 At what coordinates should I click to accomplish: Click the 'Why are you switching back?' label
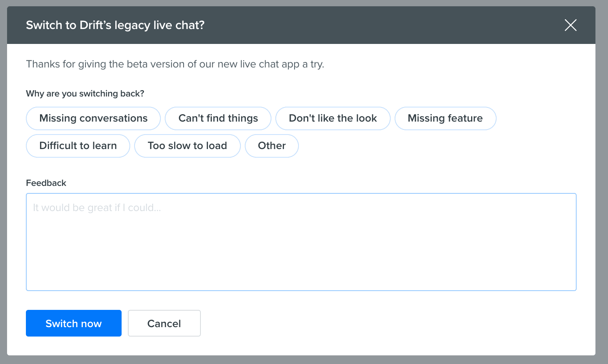pyautogui.click(x=85, y=94)
